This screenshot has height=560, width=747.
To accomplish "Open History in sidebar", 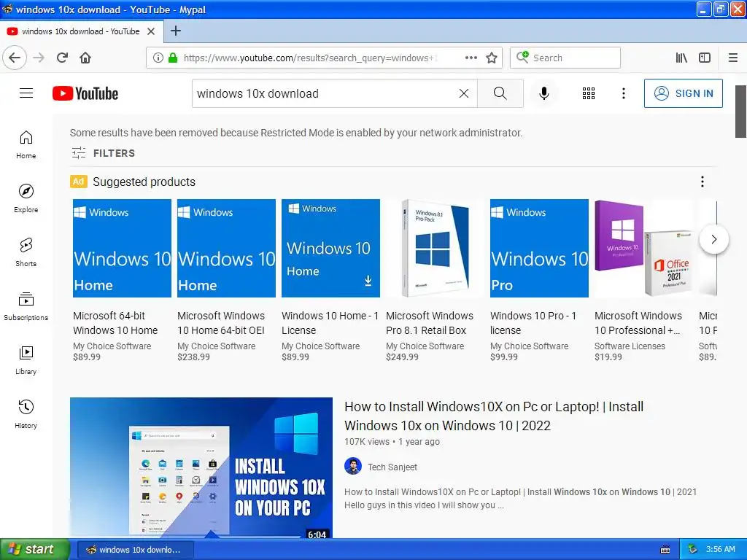I will pos(26,414).
